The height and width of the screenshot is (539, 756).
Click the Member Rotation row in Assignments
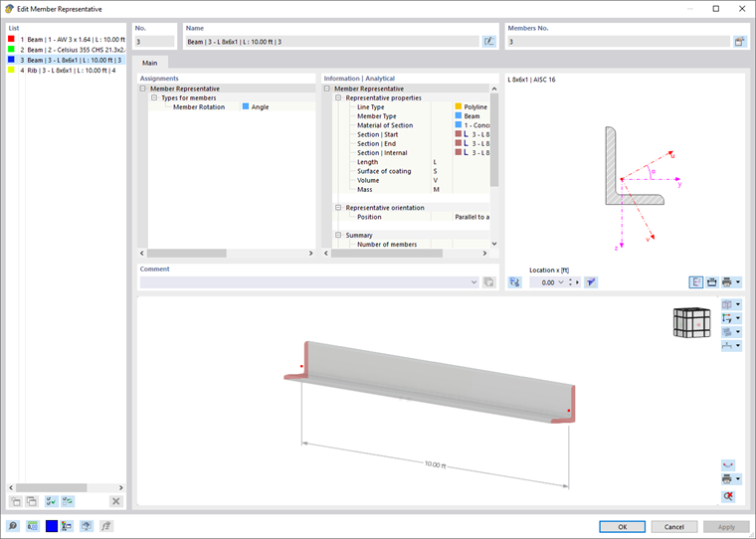pos(232,107)
